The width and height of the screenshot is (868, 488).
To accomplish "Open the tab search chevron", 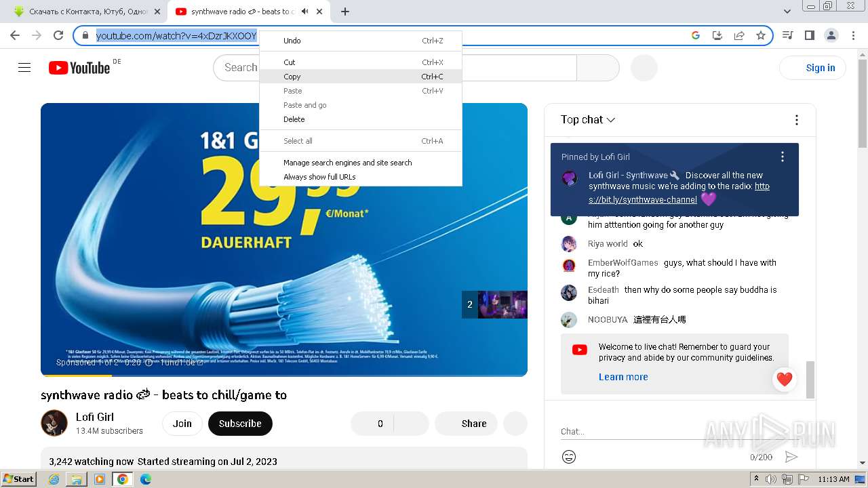I will click(x=787, y=12).
